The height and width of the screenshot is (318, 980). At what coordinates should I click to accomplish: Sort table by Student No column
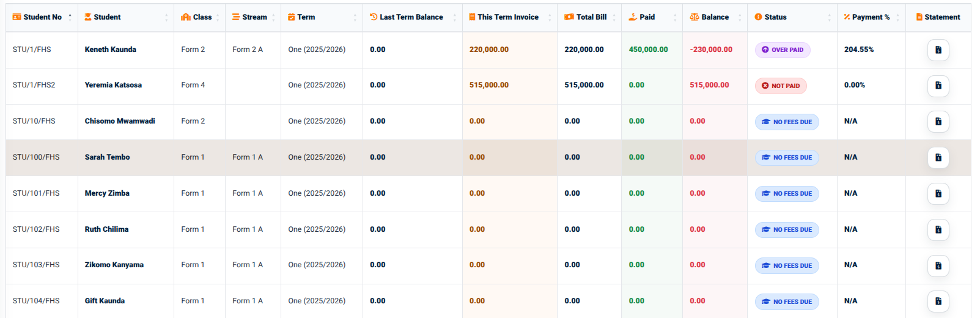pyautogui.click(x=42, y=17)
